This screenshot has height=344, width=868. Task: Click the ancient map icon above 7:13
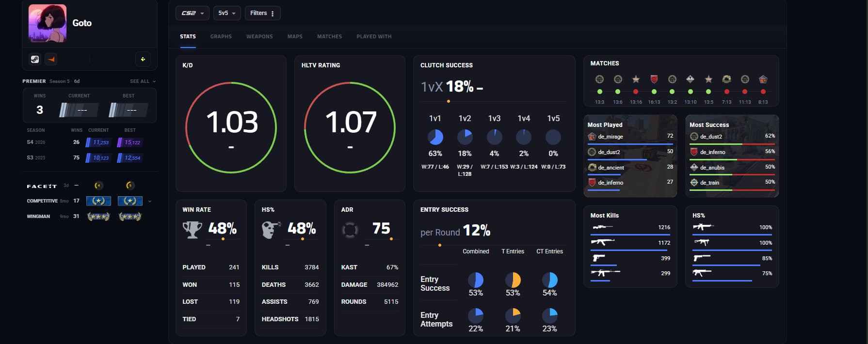(x=726, y=79)
